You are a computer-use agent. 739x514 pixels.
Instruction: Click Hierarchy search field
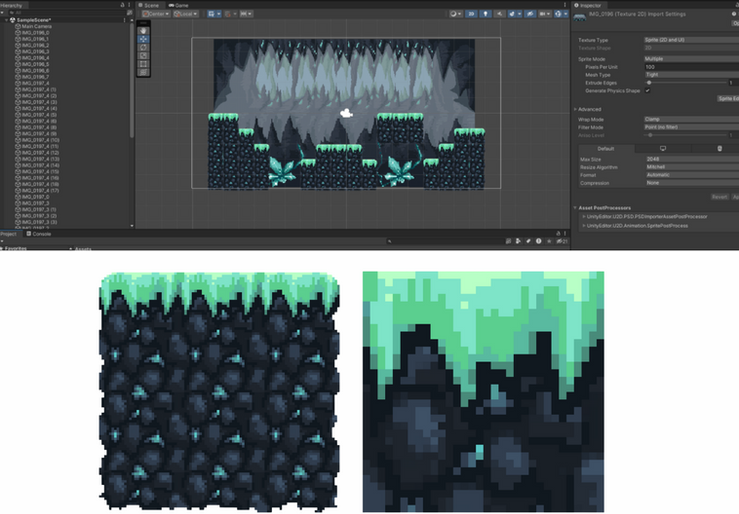(x=66, y=13)
